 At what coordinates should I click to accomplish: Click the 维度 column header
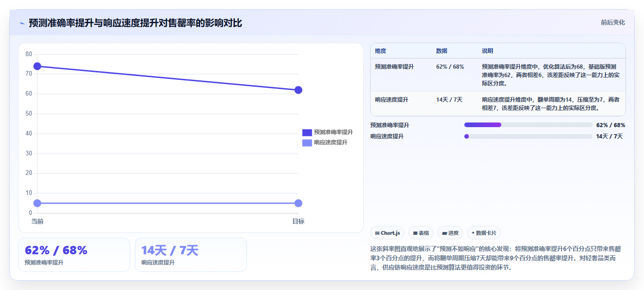click(x=380, y=51)
